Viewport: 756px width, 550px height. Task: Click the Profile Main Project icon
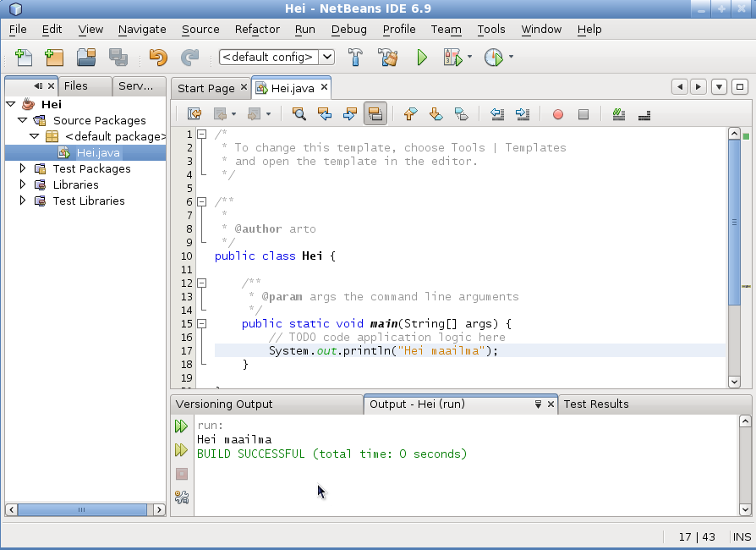point(493,58)
